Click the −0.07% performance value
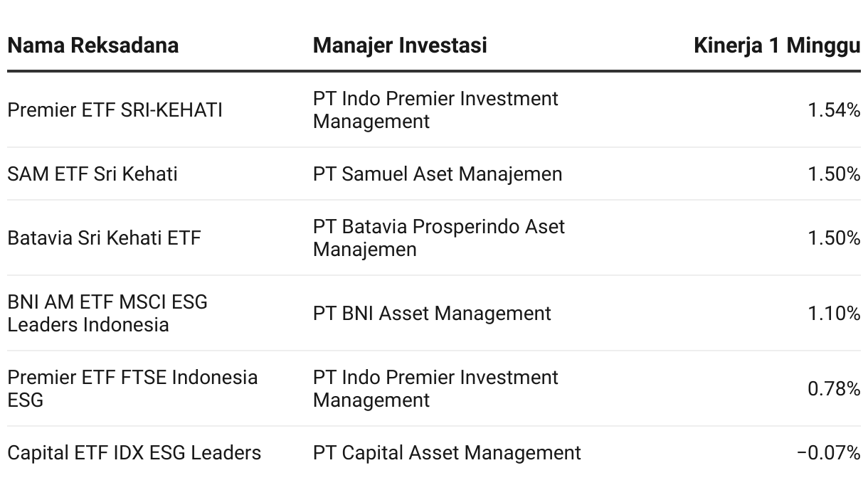This screenshot has height=485, width=868. point(829,453)
